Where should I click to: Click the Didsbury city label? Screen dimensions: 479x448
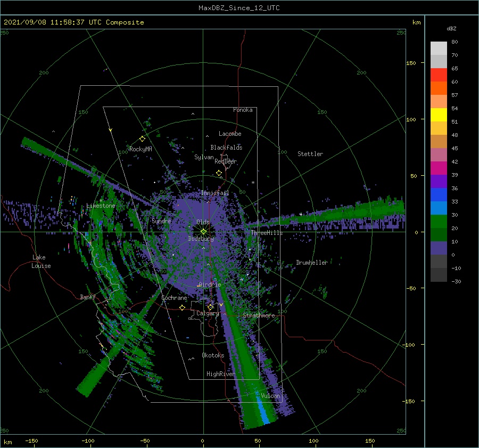coord(201,239)
